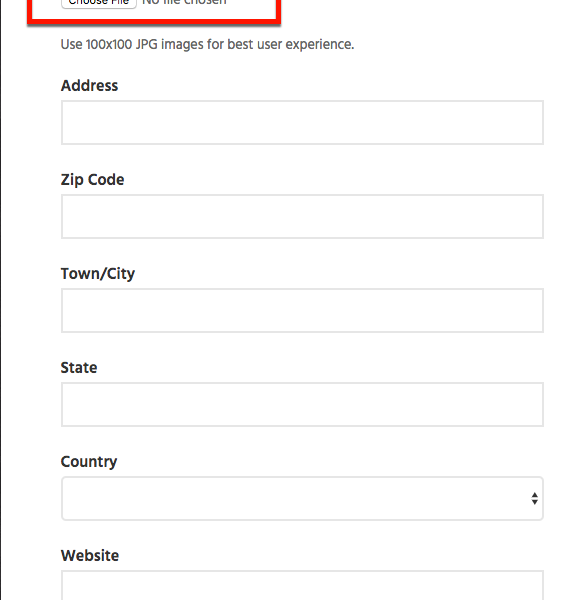Open the Country dropdown list

coord(302,498)
